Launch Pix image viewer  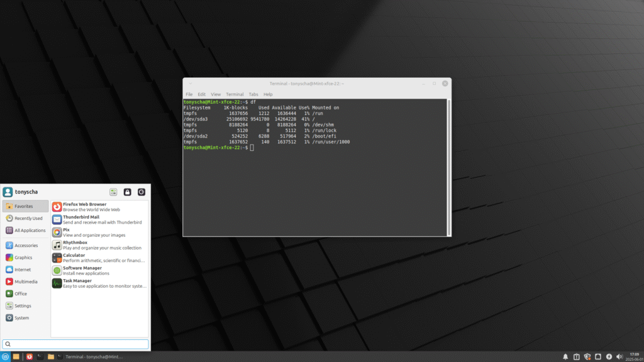click(99, 233)
